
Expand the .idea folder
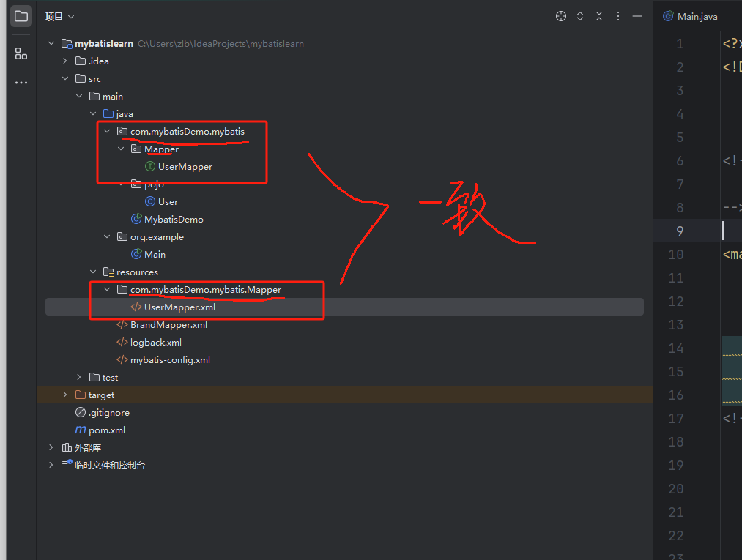pos(65,61)
